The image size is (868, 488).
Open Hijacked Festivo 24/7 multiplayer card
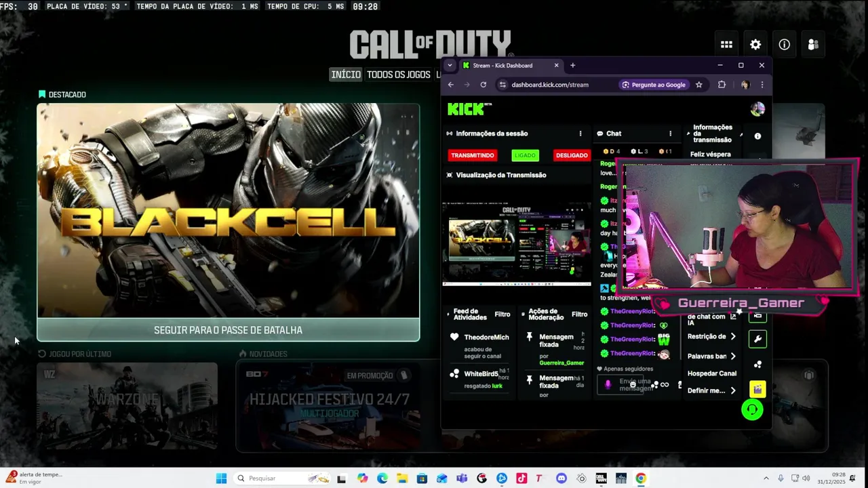[329, 405]
